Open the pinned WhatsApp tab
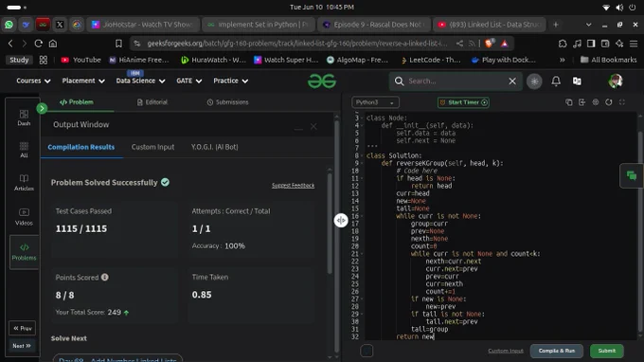This screenshot has height=362, width=644. 9,25
